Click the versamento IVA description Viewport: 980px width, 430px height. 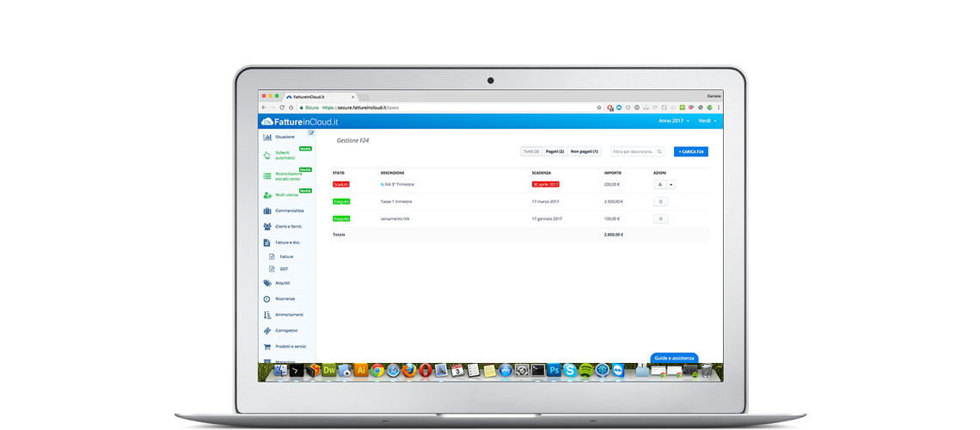[395, 218]
